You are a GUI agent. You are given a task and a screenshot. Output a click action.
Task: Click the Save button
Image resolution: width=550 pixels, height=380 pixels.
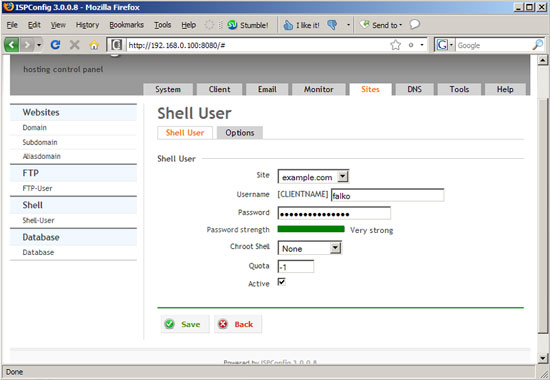[185, 324]
